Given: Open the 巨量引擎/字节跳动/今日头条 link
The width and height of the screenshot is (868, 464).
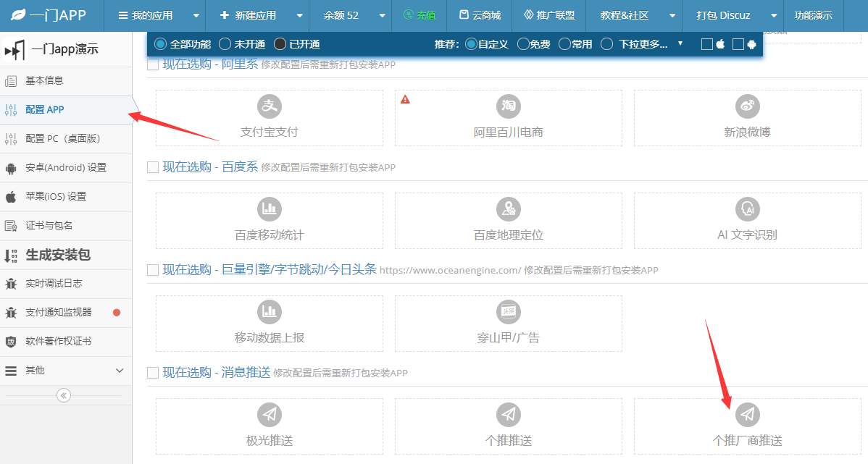Looking at the screenshot, I should click(x=270, y=270).
